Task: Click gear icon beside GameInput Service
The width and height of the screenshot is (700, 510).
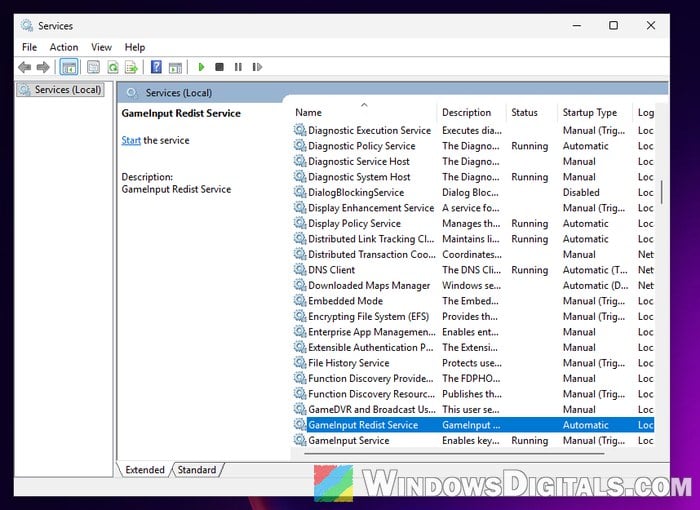Action: 300,440
